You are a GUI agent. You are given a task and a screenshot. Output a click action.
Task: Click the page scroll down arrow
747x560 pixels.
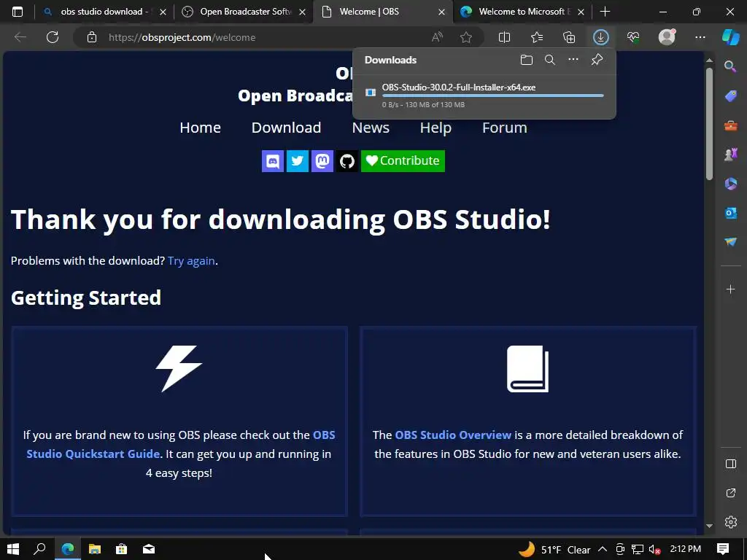coord(709,526)
